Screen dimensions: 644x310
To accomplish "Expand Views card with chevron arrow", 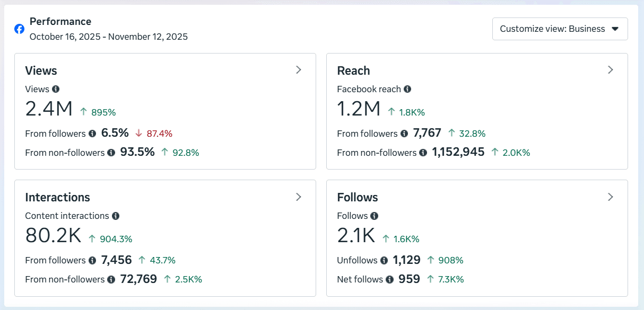I will click(299, 70).
